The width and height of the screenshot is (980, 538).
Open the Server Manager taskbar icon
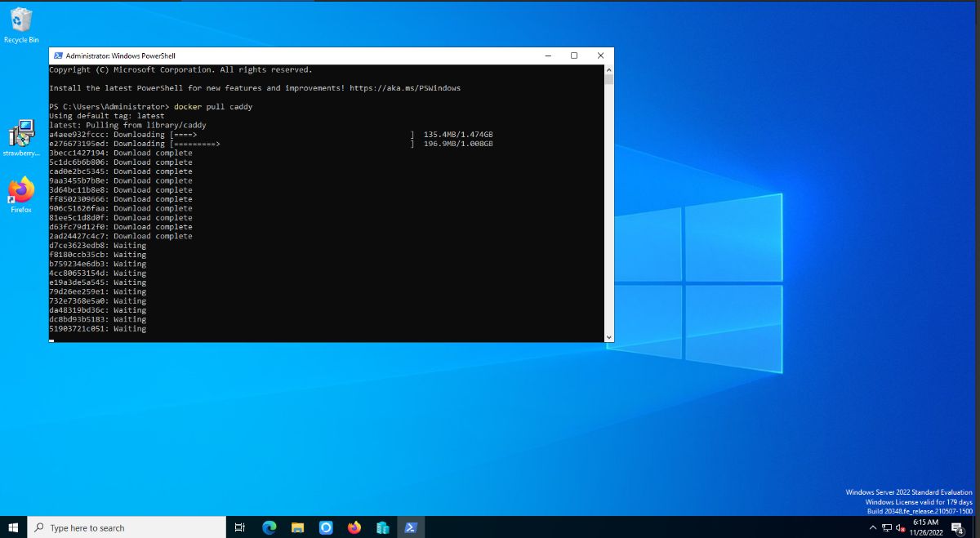coord(382,527)
